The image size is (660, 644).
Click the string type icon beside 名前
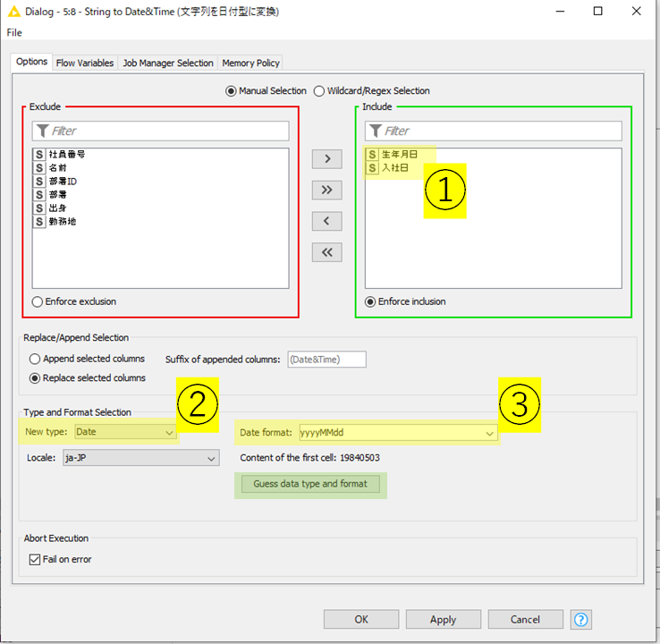pyautogui.click(x=39, y=168)
